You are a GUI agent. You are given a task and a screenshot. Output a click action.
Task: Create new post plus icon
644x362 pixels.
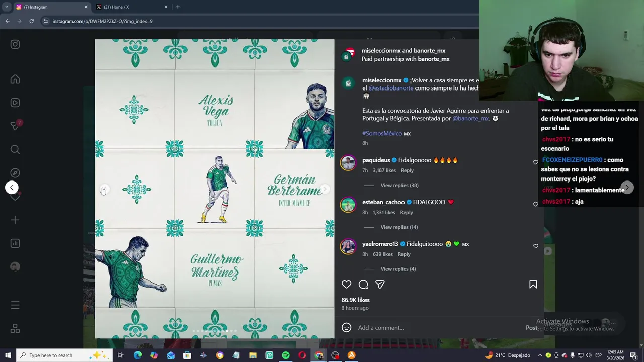pyautogui.click(x=15, y=220)
